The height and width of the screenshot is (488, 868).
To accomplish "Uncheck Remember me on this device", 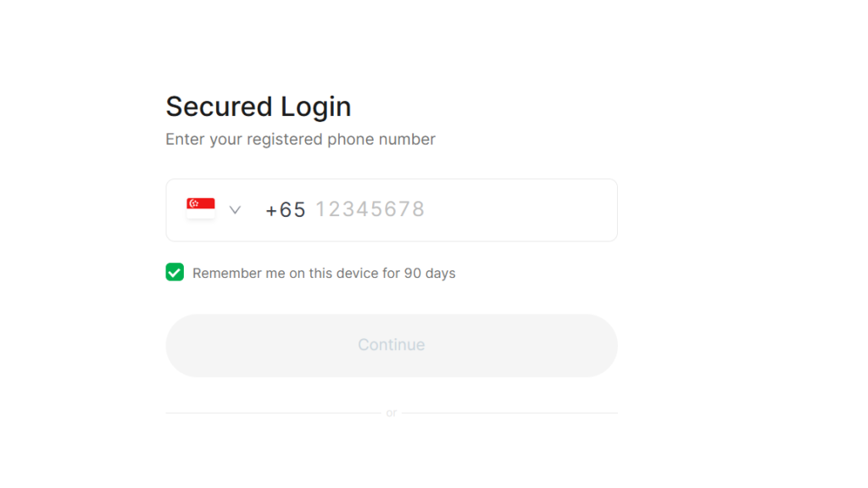I will [x=175, y=272].
